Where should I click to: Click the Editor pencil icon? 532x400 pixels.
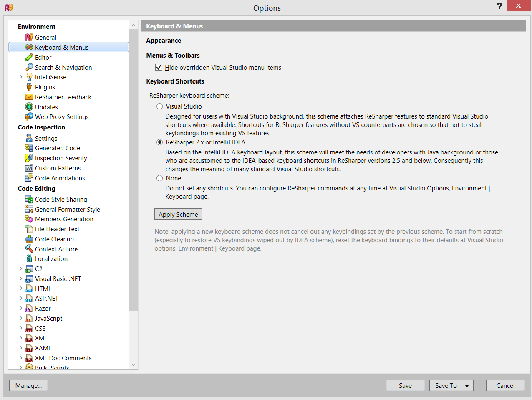(29, 57)
